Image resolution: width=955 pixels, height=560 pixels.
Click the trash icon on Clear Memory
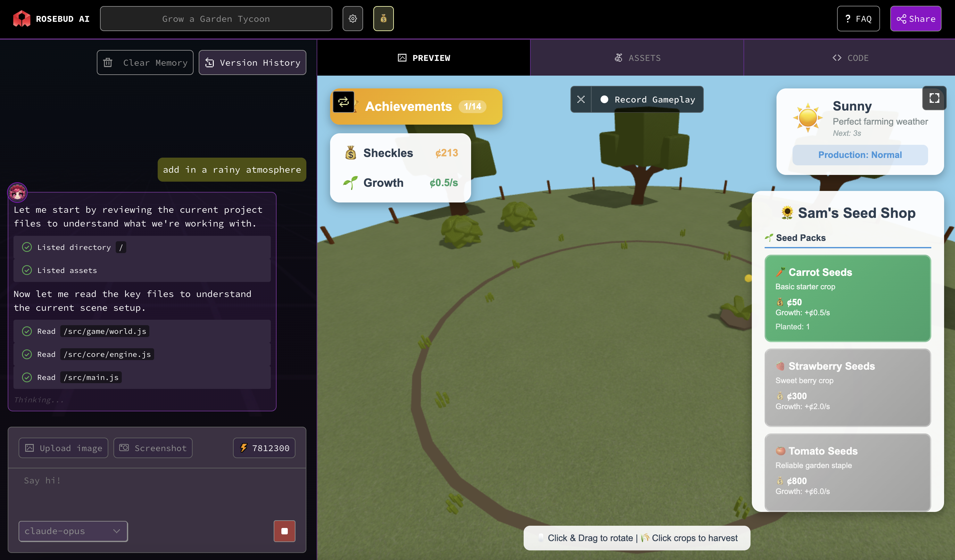pyautogui.click(x=108, y=62)
